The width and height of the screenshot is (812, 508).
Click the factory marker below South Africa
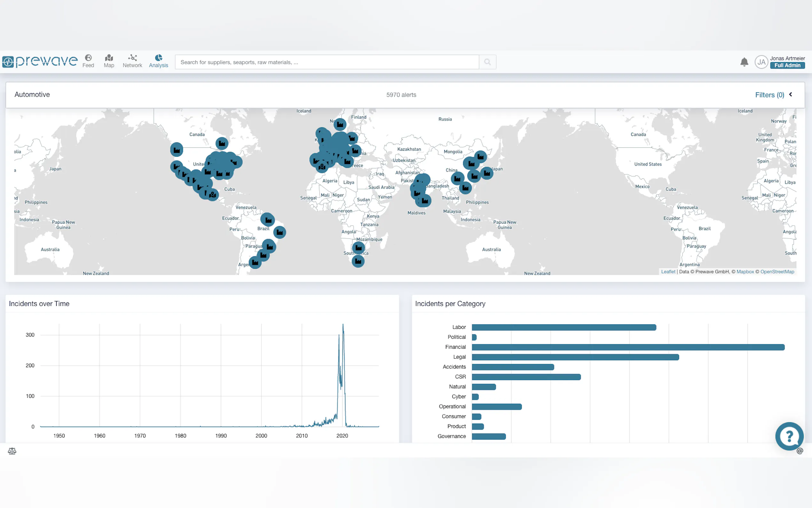pyautogui.click(x=358, y=261)
